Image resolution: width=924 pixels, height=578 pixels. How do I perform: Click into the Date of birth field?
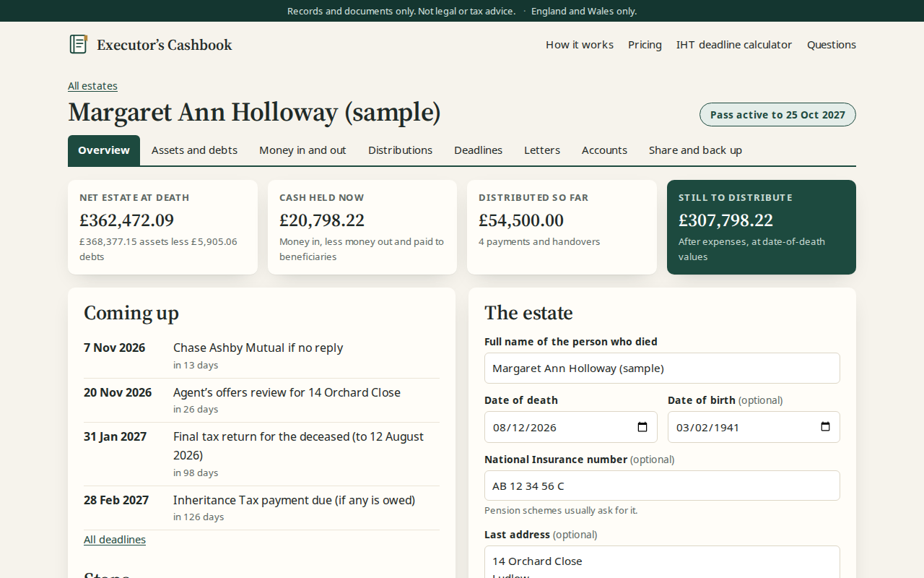pos(754,427)
